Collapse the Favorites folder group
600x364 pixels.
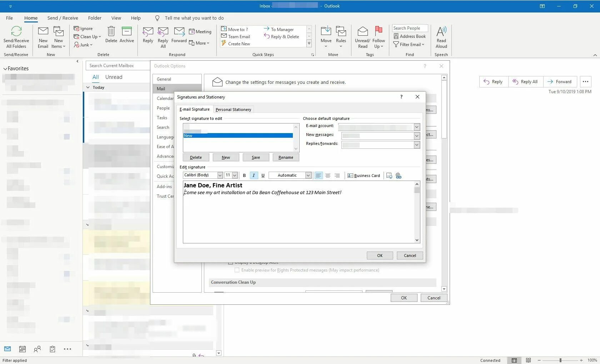[5, 69]
